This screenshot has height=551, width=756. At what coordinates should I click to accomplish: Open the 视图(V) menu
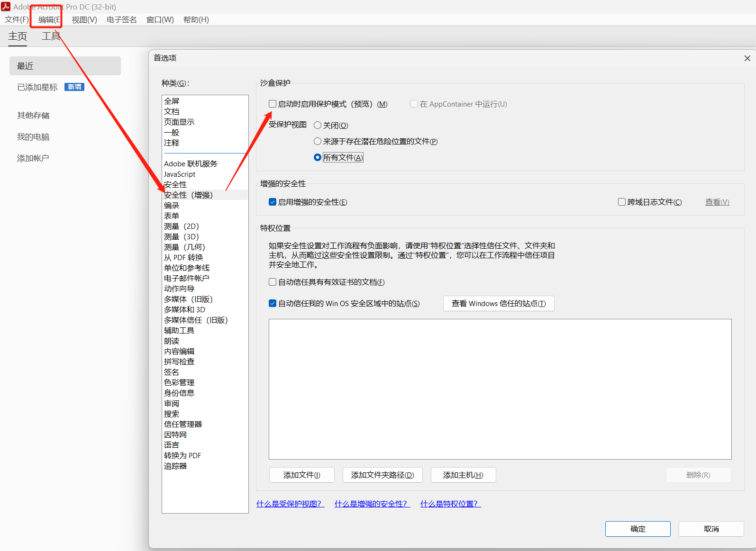[x=84, y=19]
